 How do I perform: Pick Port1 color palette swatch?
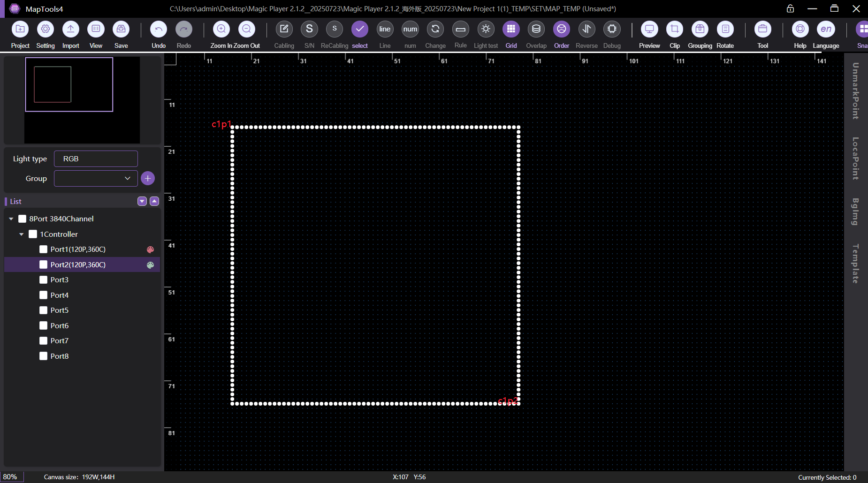tap(150, 249)
